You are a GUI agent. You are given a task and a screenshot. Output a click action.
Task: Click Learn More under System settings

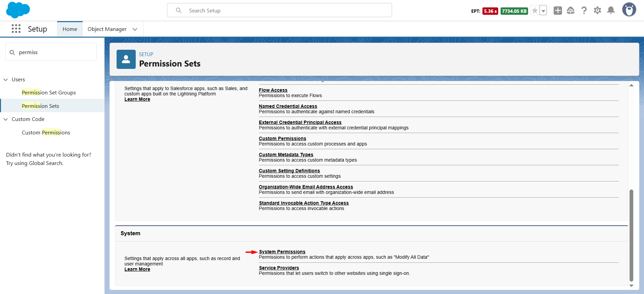(x=137, y=269)
